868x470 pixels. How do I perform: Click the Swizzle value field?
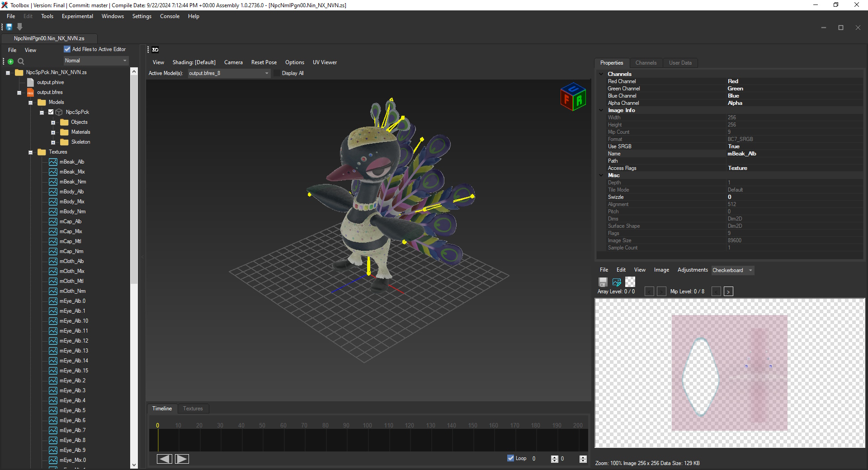tap(795, 197)
